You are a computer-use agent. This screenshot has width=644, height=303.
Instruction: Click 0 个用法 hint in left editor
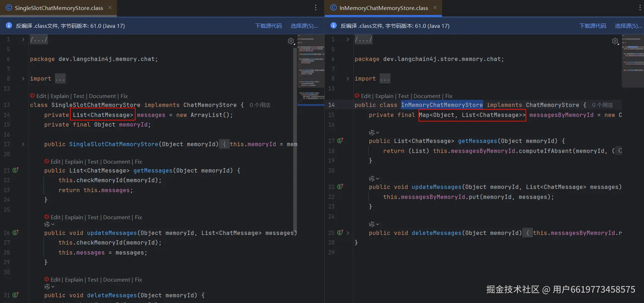tap(260, 105)
